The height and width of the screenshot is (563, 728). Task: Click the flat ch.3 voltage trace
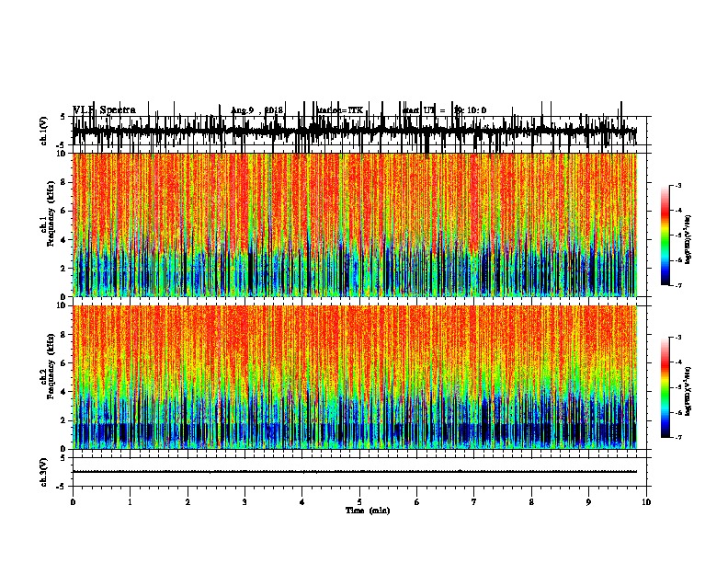[355, 472]
